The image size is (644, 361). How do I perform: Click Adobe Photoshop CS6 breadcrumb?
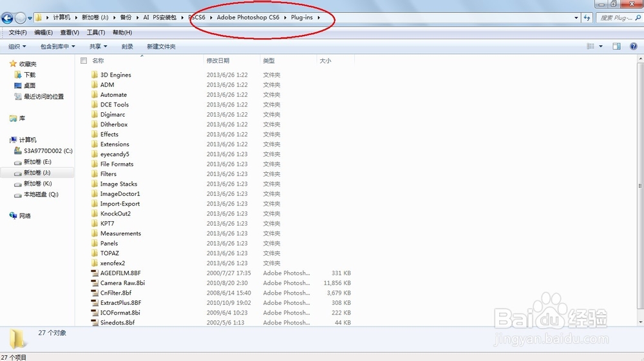(248, 17)
